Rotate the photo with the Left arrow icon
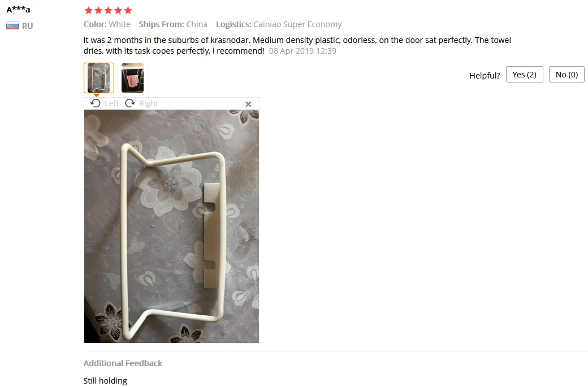Screen dimensions: 588x387 [95, 103]
